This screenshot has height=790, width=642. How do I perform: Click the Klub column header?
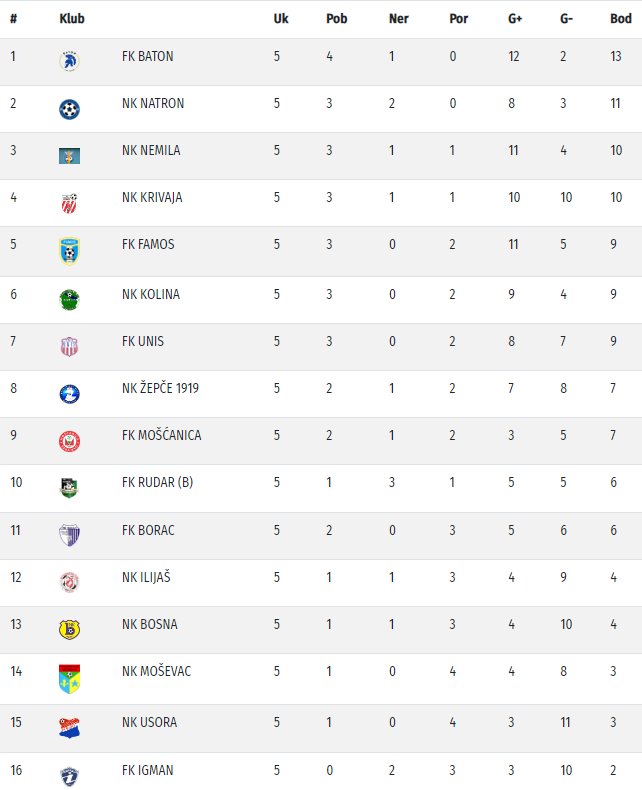tap(72, 19)
